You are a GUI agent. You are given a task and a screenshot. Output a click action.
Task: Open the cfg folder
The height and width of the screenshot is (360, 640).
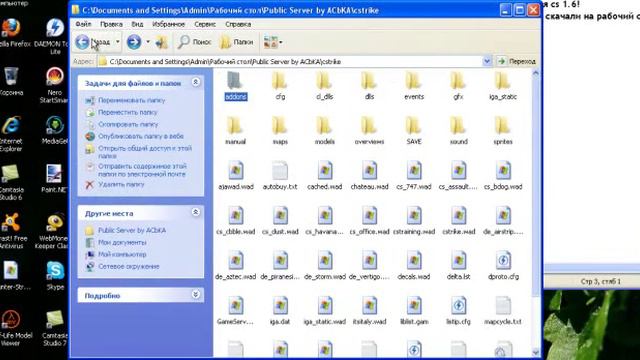pos(280,85)
